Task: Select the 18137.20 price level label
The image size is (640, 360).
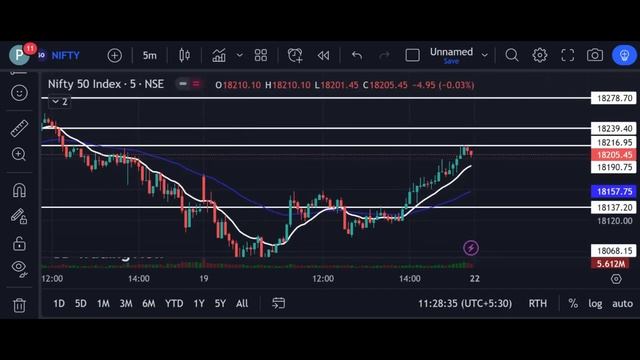Action: [x=613, y=208]
